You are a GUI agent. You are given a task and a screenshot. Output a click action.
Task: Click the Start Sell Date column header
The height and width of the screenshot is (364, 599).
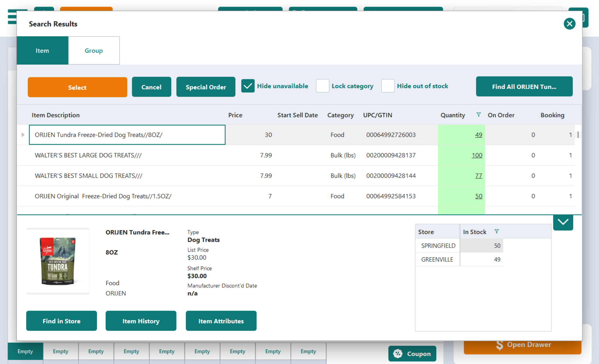point(297,115)
